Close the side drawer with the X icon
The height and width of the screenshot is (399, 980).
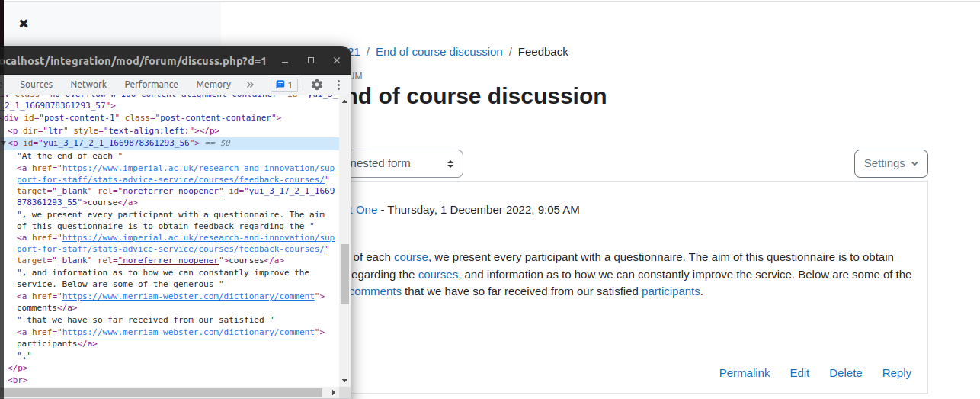point(24,24)
